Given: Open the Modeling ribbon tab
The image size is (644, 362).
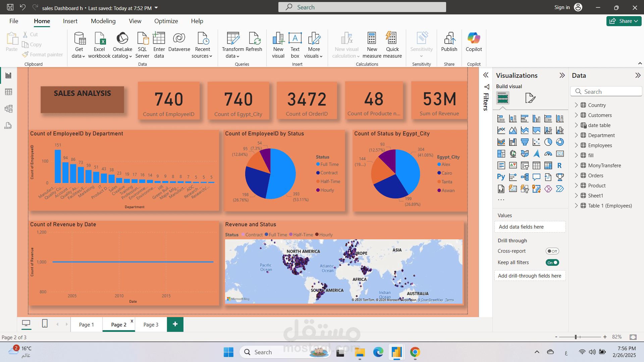Looking at the screenshot, I should 103,21.
